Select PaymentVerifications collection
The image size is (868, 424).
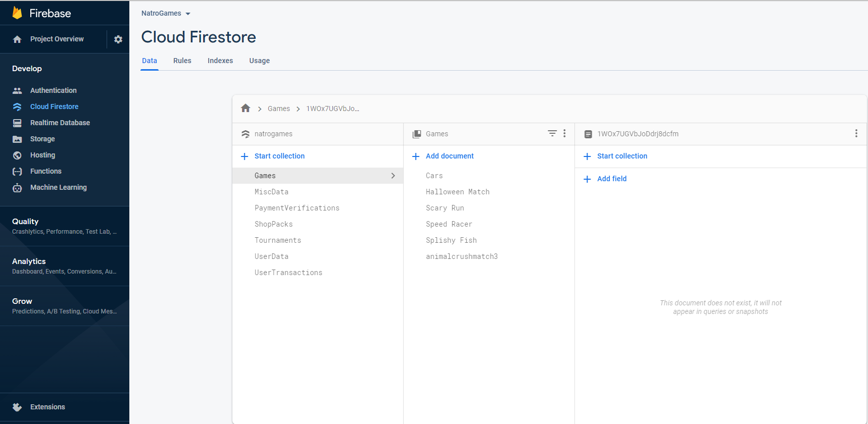click(318, 208)
